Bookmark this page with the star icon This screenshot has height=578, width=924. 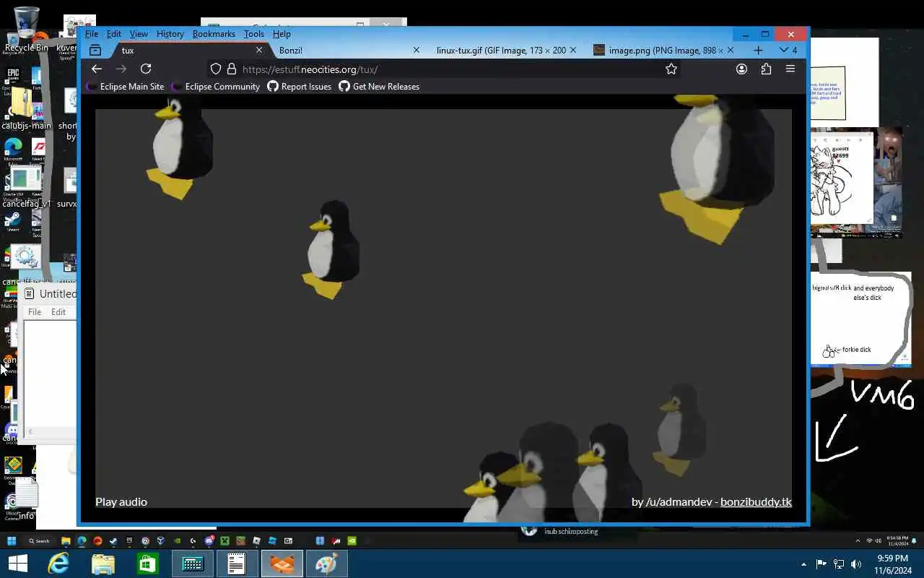(x=671, y=69)
